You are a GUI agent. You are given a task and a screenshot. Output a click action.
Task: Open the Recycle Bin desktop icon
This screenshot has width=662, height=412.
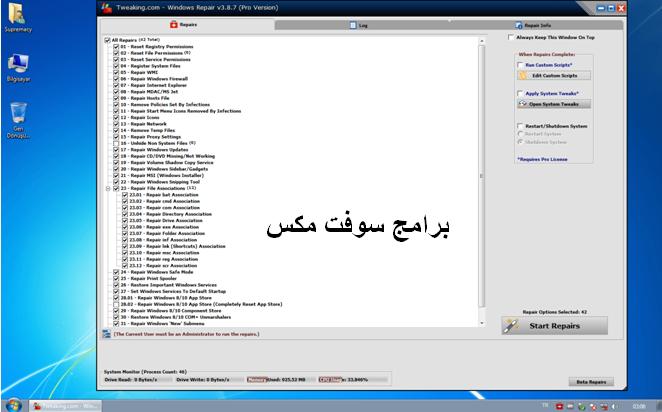pyautogui.click(x=18, y=120)
